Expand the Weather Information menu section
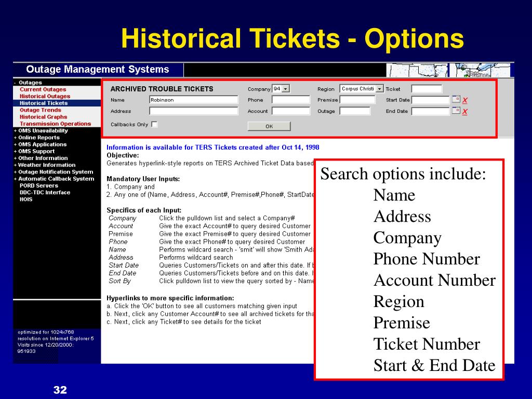 pyautogui.click(x=45, y=165)
